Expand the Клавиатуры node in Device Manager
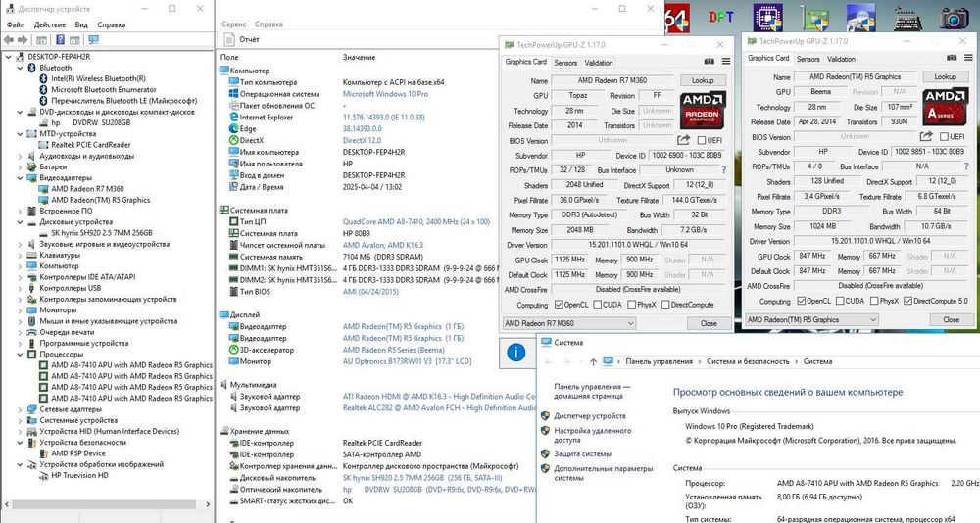Image resolution: width=980 pixels, height=523 pixels. pos(20,255)
